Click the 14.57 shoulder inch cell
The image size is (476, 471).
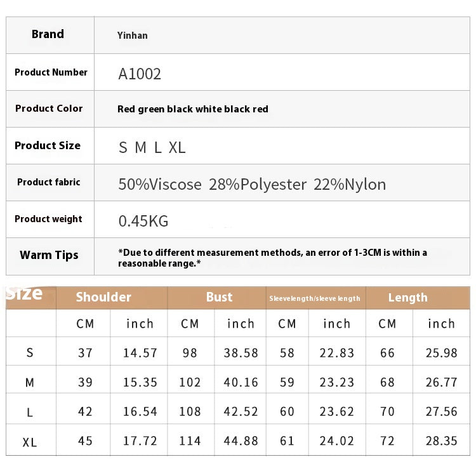[x=140, y=353]
